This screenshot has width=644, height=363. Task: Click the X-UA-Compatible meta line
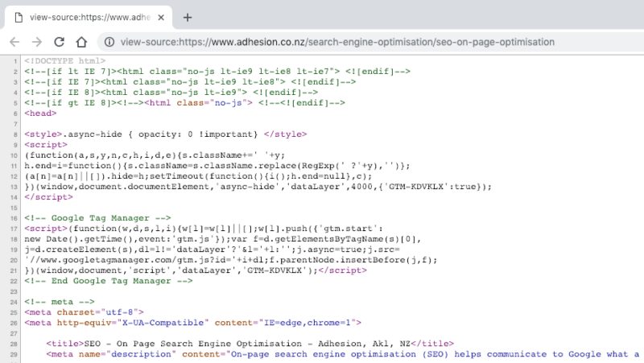tap(192, 323)
